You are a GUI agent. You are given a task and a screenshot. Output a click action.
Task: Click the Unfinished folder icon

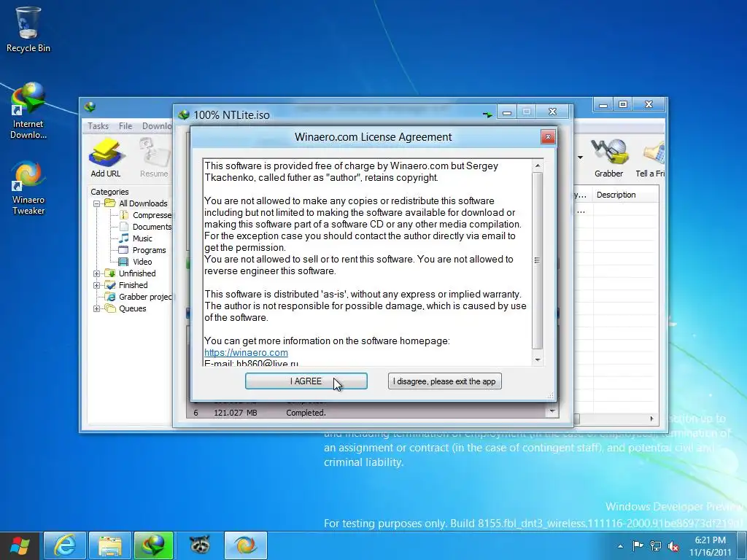(110, 273)
